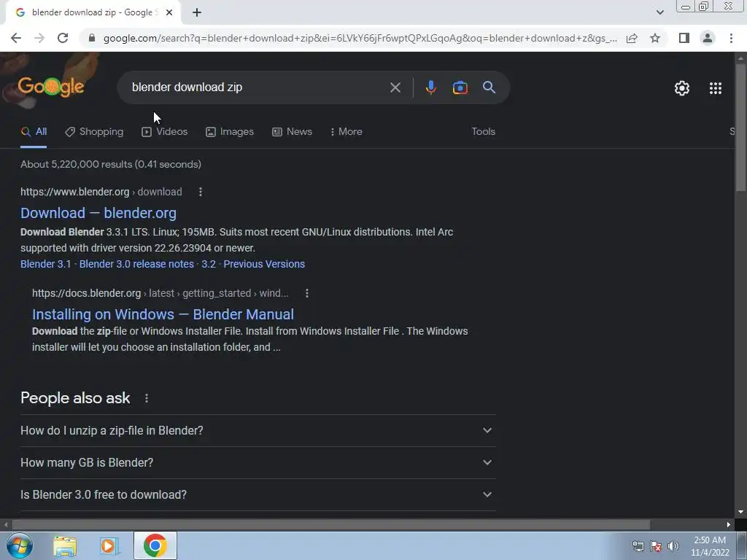Screen dimensions: 747x560
Task: Open a new browser tab
Action: tap(197, 13)
